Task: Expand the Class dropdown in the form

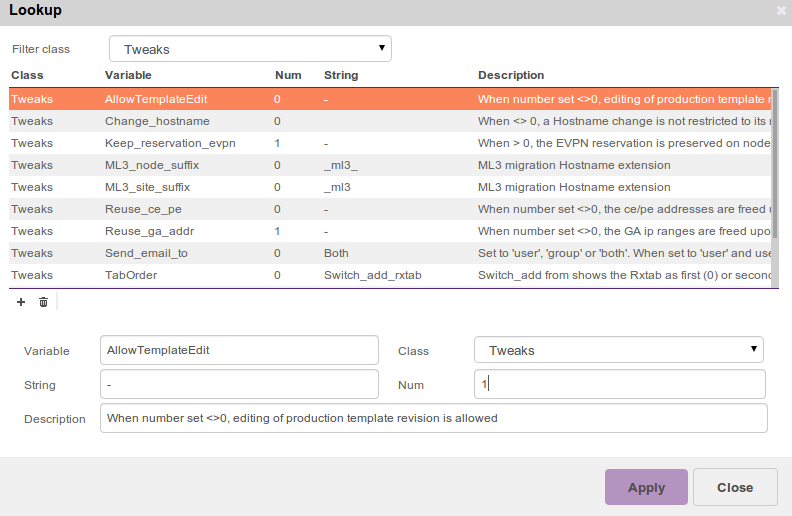Action: pos(618,350)
